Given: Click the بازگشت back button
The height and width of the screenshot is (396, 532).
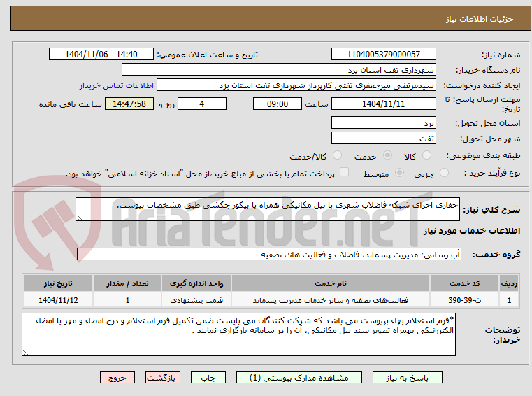Looking at the screenshot, I should [x=162, y=377].
